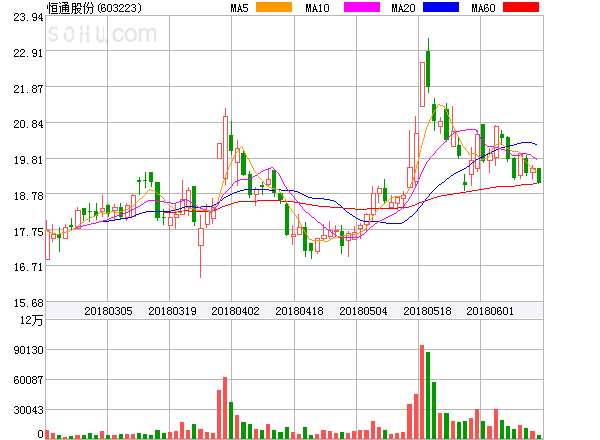Screen dimensions: 600x440
Task: Click the 19.81 price axis label
Action: pyautogui.click(x=28, y=160)
